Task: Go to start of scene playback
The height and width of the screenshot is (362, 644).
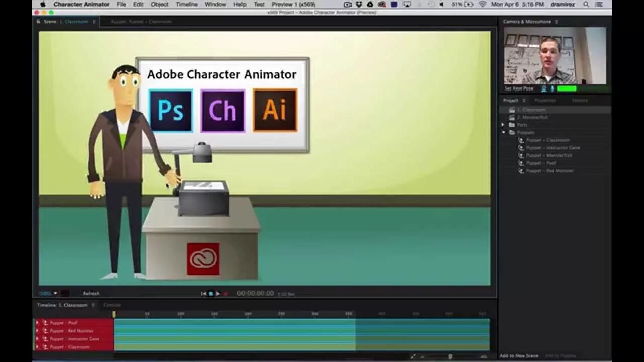Action: point(204,293)
